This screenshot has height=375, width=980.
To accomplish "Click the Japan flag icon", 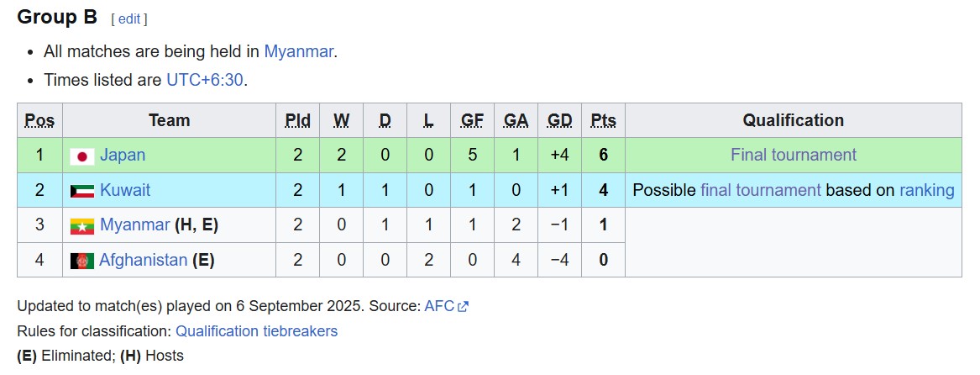I will coord(81,156).
